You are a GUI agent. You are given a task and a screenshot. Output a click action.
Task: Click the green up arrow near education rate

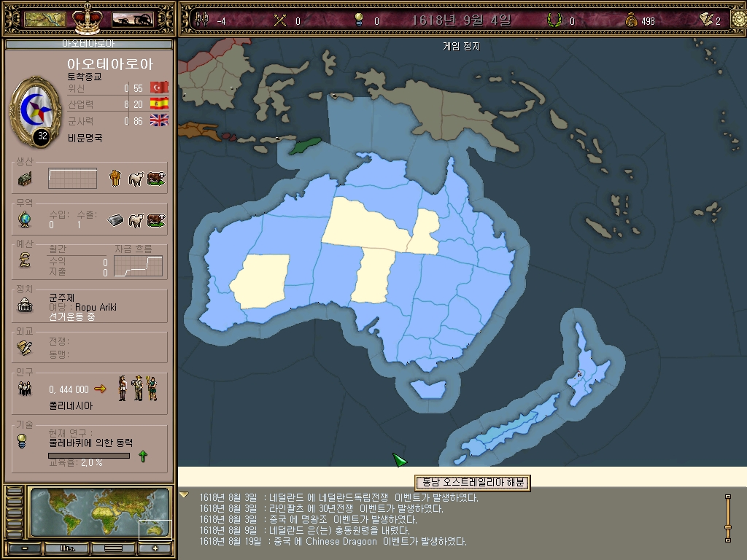click(x=143, y=456)
